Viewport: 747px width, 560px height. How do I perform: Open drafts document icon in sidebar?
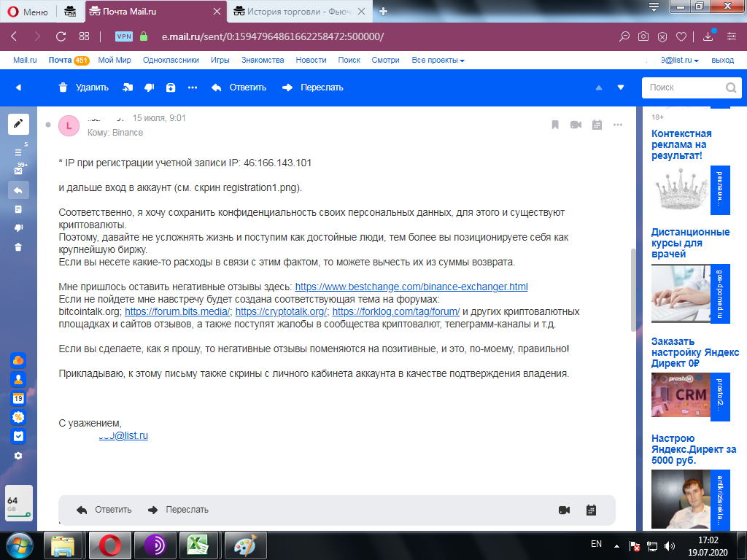pyautogui.click(x=18, y=209)
